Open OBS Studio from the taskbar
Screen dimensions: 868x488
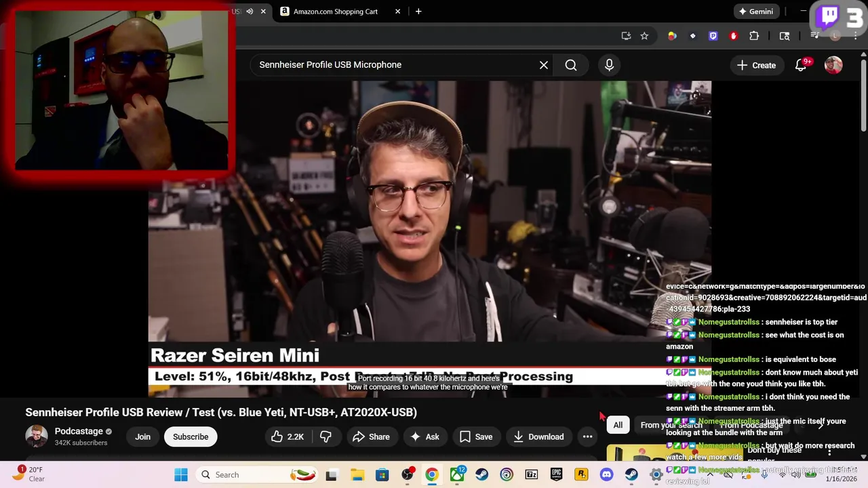(x=408, y=474)
